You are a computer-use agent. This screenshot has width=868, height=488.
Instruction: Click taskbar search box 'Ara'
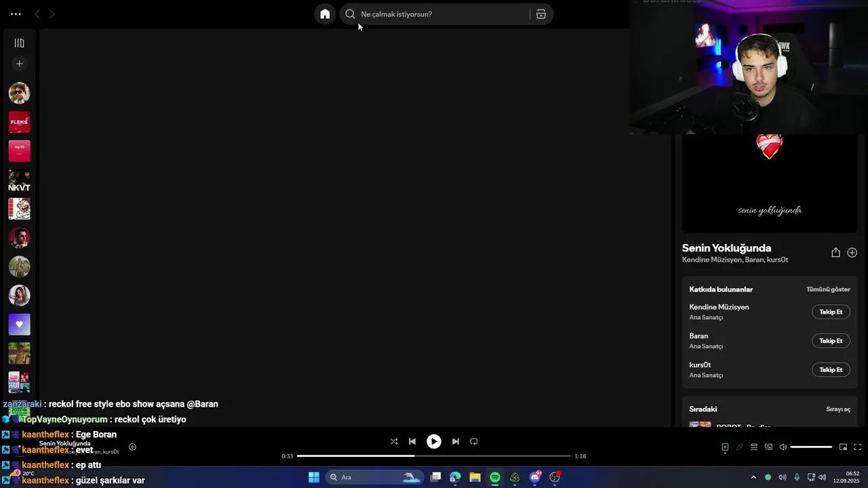[374, 477]
